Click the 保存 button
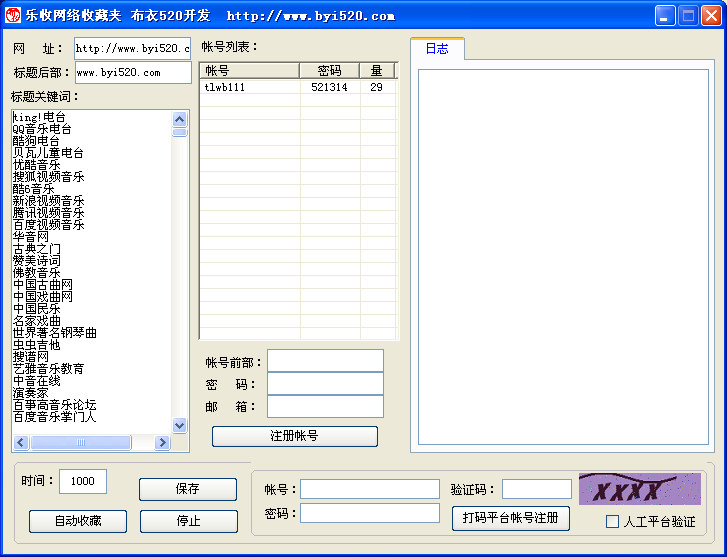 click(188, 489)
